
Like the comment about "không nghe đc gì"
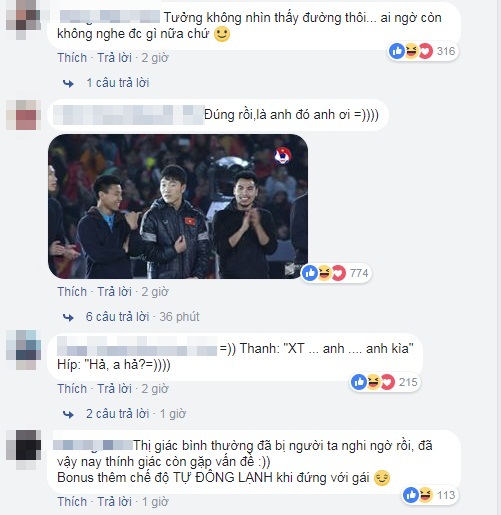pos(72,58)
